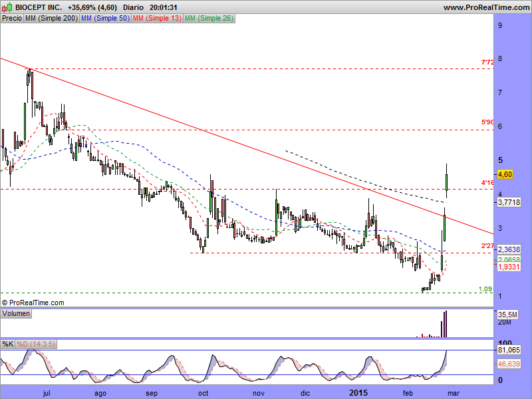Select the %D (14 3 5) label
Viewport: 532px width, 399px height.
click(36, 344)
